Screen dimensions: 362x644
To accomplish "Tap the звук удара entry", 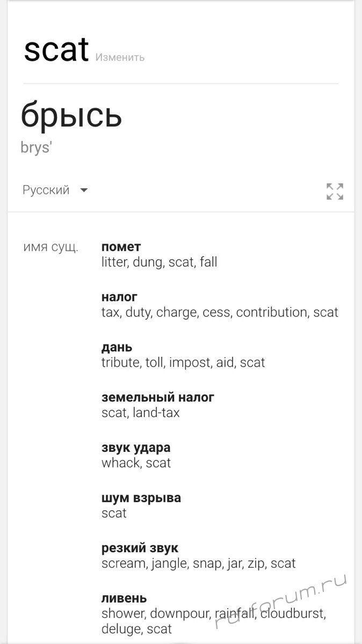I will click(x=136, y=448).
